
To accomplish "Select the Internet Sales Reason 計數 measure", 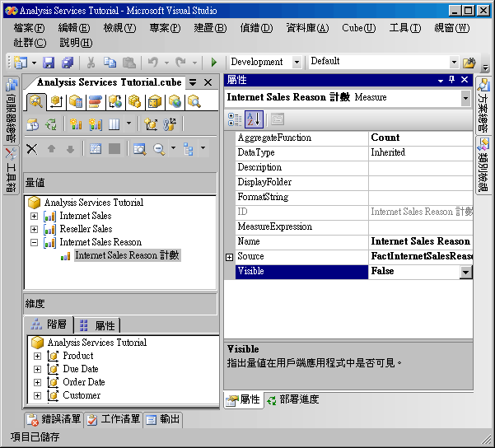I will [x=127, y=255].
